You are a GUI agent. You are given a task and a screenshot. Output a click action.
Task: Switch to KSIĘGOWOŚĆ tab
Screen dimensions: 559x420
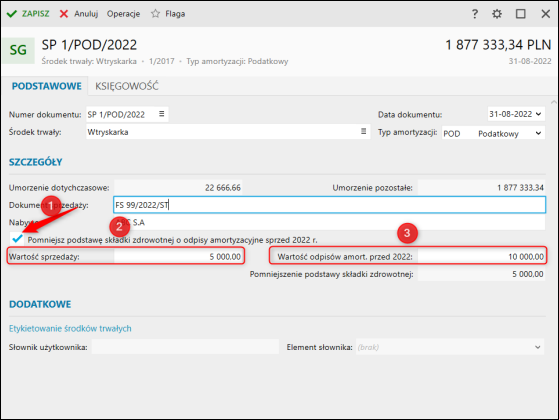(127, 86)
